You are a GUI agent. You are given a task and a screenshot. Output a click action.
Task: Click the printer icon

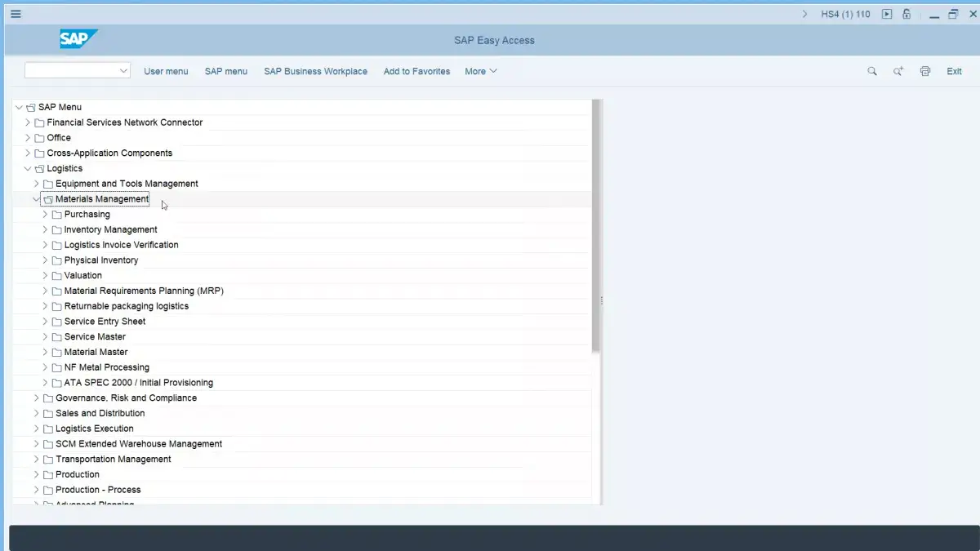[925, 71]
